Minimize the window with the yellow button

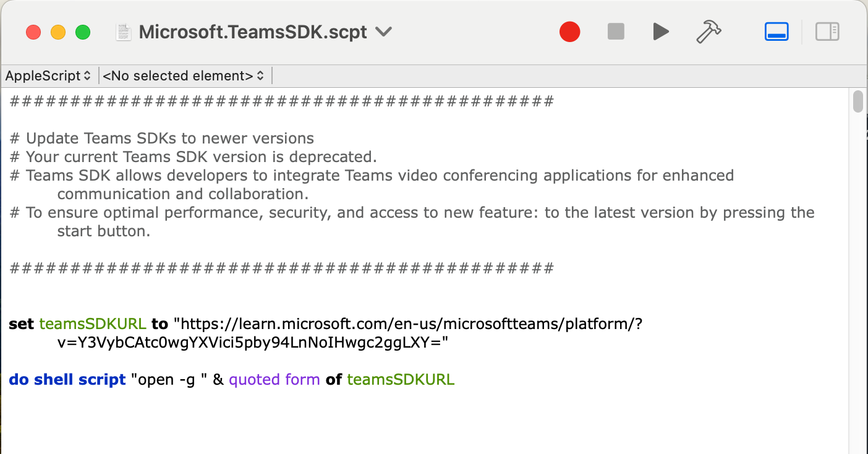[x=58, y=32]
